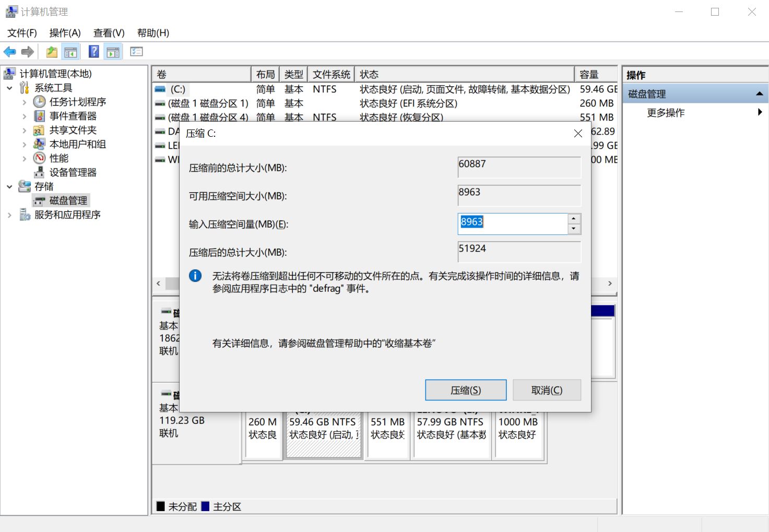Open help via the question mark toolbar icon
Screen dimensions: 769x532
tap(93, 51)
